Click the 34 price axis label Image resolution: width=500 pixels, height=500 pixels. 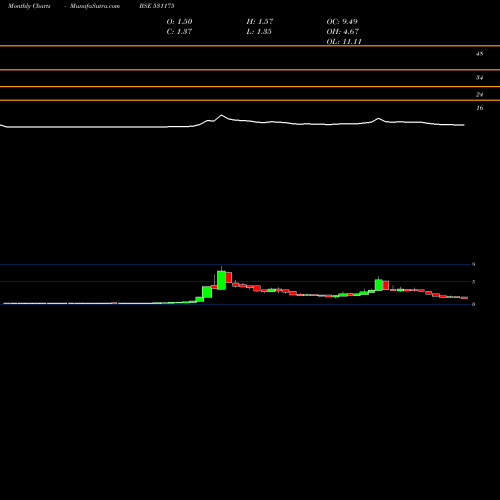tap(479, 78)
